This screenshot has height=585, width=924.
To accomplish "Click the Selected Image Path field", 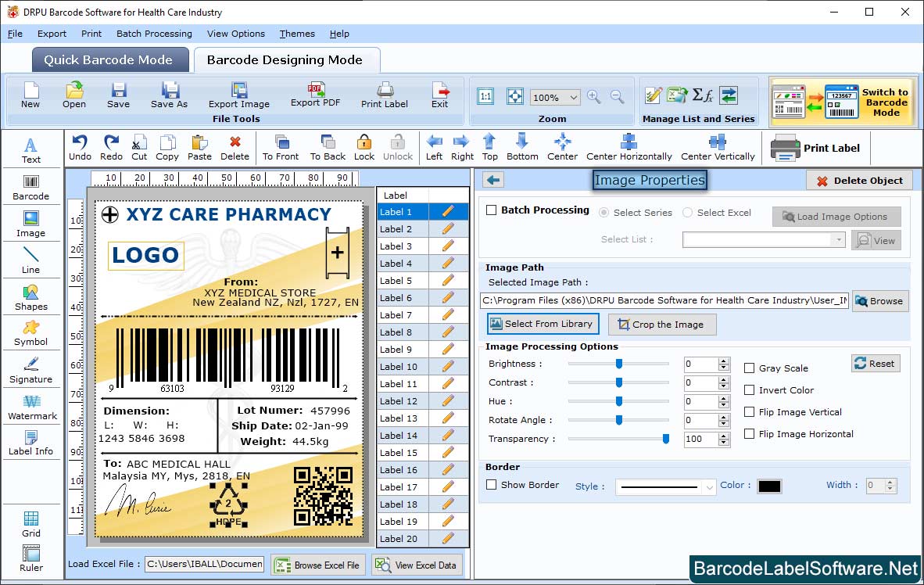I will (664, 300).
